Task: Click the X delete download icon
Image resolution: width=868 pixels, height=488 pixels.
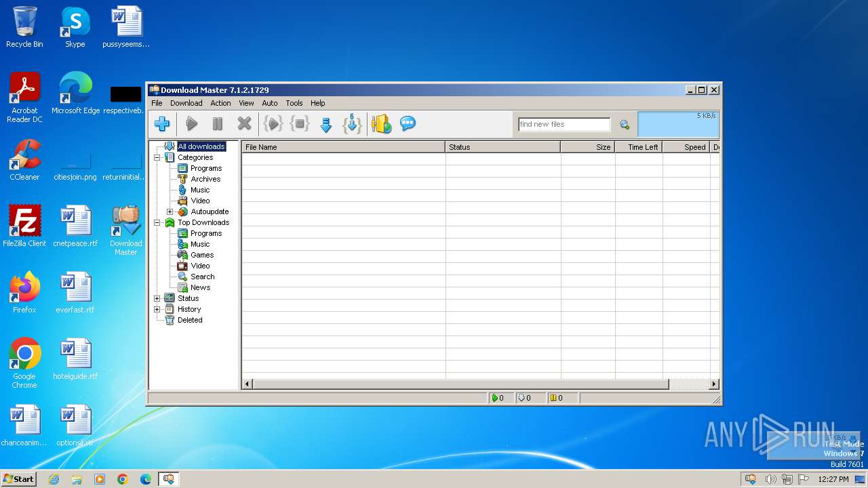Action: click(x=244, y=124)
